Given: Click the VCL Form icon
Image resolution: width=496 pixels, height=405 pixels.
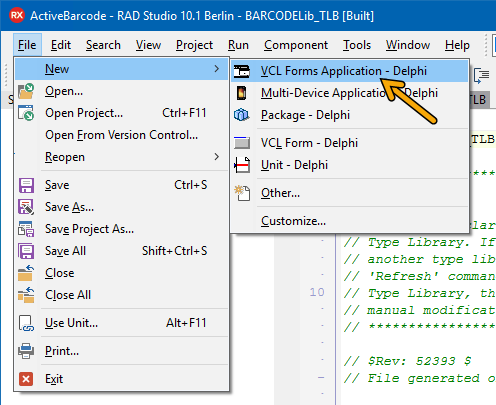Looking at the screenshot, I should pyautogui.click(x=242, y=143).
